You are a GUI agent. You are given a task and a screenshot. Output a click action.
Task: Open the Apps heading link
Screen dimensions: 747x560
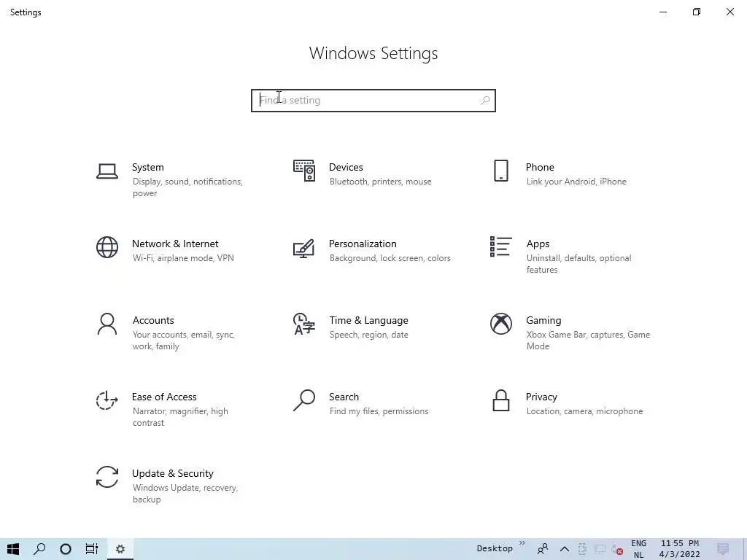tap(538, 244)
